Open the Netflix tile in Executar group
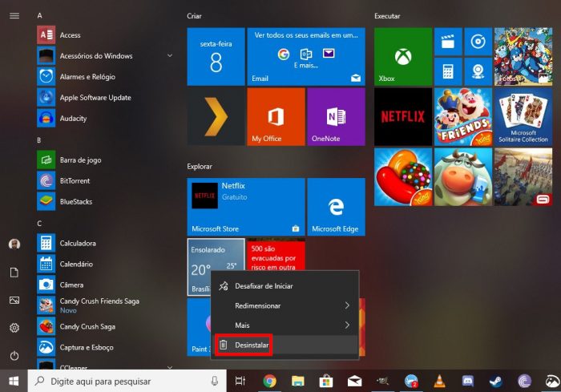 coord(403,117)
